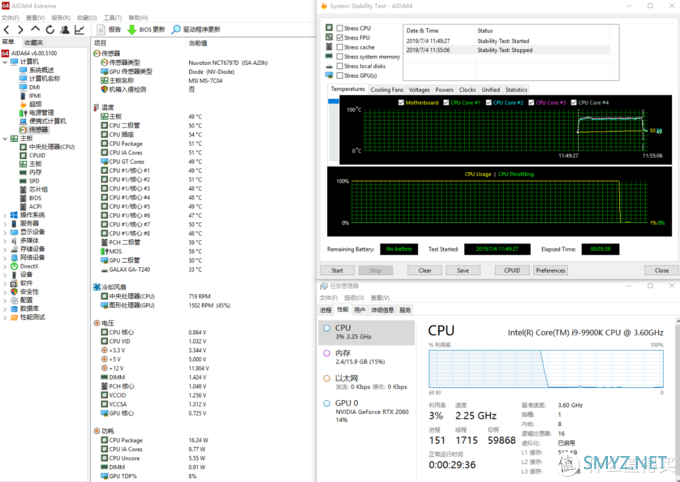The width and height of the screenshot is (680, 482).
Task: Select ACPI in the tree
Action: 31,207
